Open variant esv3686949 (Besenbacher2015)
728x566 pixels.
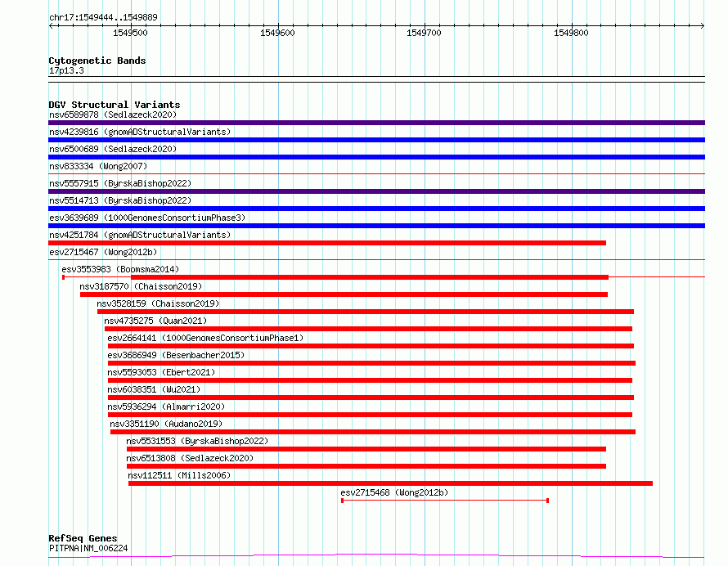click(x=176, y=355)
